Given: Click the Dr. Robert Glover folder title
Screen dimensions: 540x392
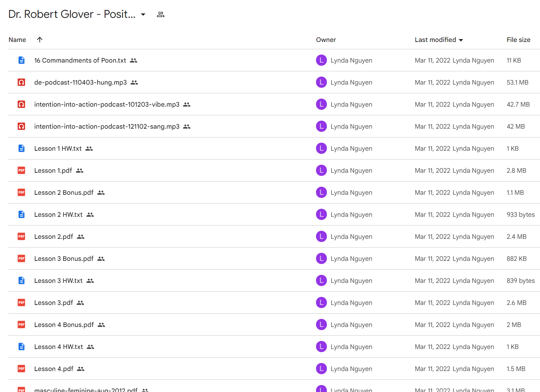Looking at the screenshot, I should click(72, 14).
